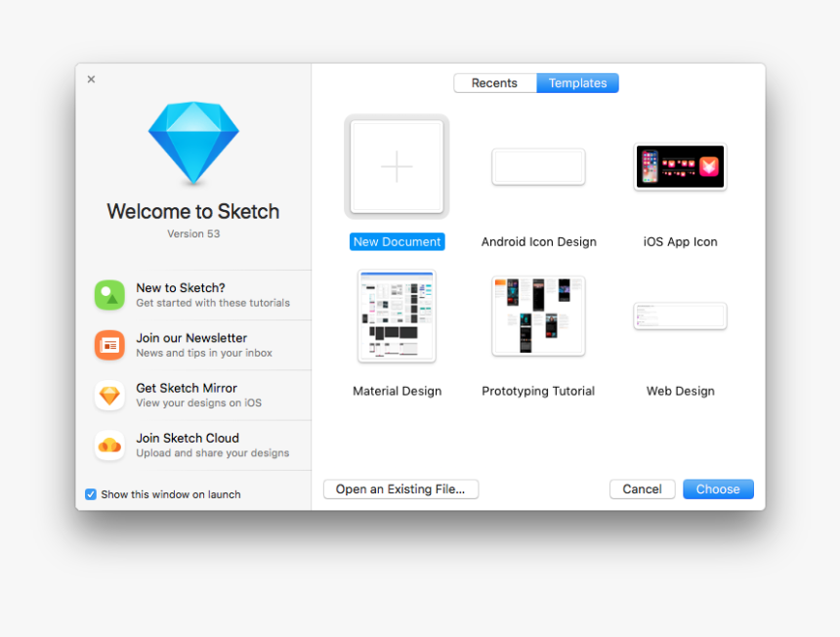The height and width of the screenshot is (637, 840).
Task: Click Upload and share your designs subtitle
Action: (213, 452)
